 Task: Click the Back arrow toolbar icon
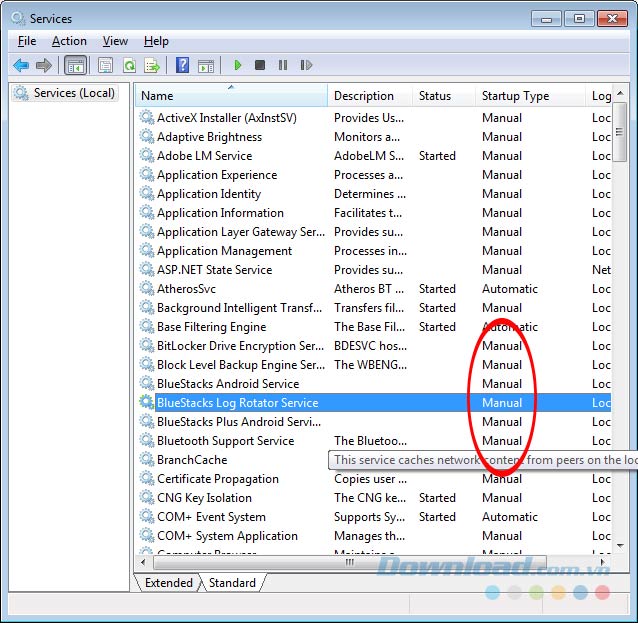coord(21,66)
